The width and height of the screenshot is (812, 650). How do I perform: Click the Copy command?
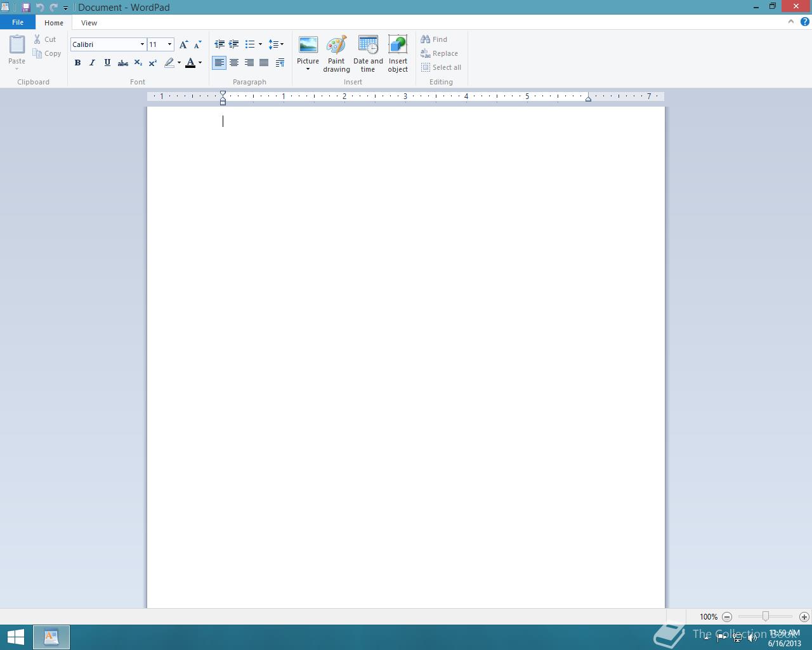coord(48,53)
